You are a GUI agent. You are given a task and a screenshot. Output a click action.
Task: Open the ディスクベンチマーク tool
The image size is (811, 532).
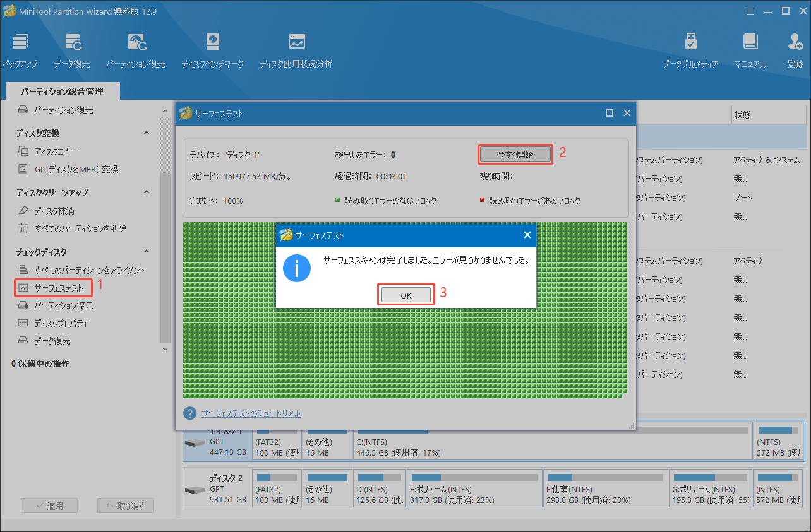point(212,50)
